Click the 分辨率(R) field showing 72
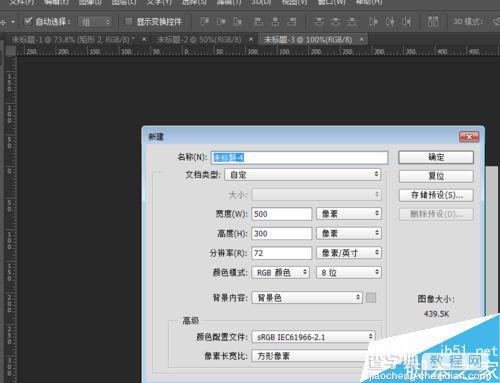 coord(281,253)
